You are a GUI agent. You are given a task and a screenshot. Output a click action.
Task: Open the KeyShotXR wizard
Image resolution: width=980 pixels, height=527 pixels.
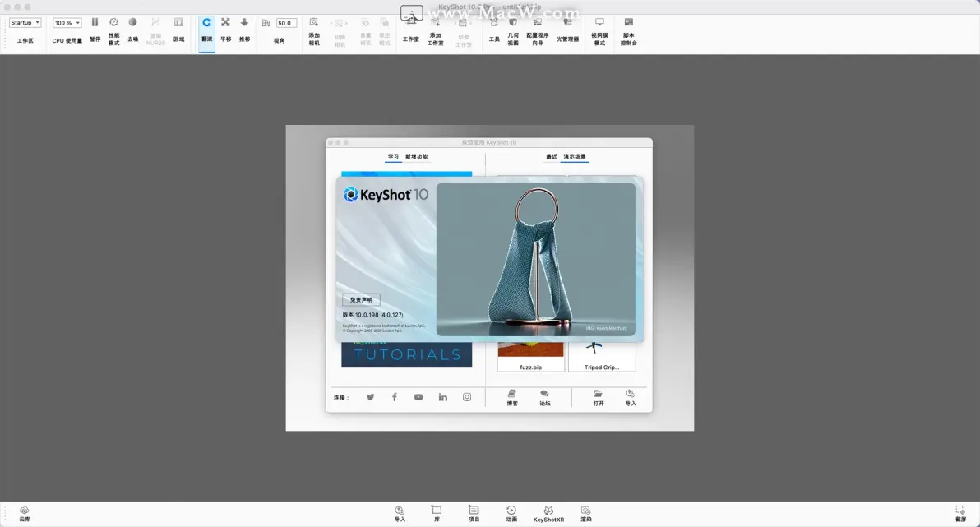point(548,514)
